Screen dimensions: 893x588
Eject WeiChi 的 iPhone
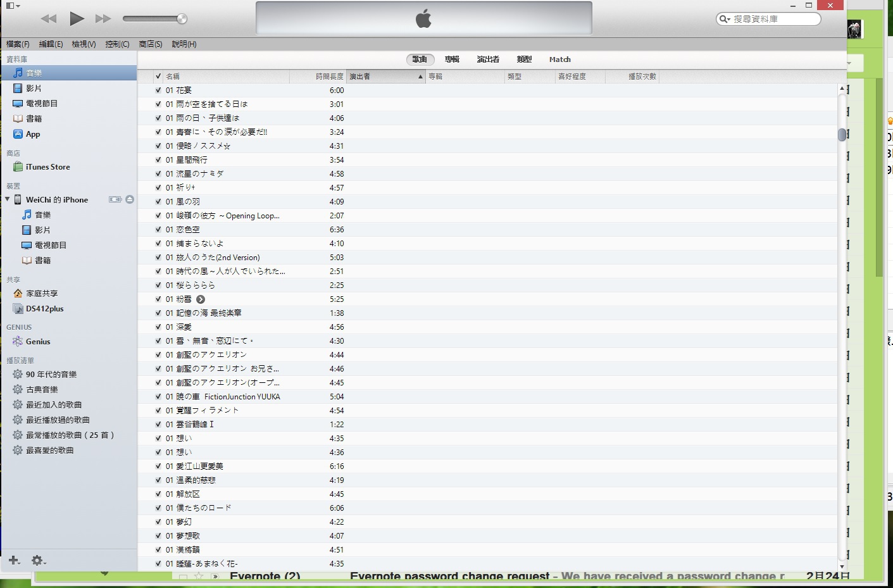coord(130,199)
